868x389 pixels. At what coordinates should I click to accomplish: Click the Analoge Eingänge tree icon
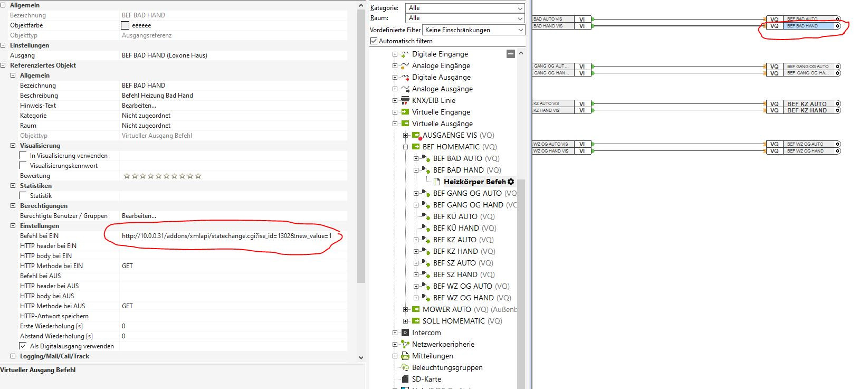405,65
